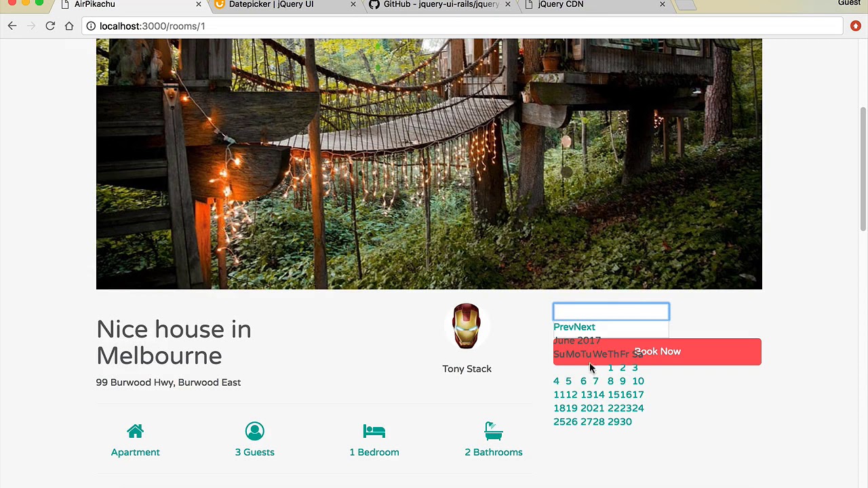Screen dimensions: 868x488
Task: Select date 28 in June calendar
Action: (598, 422)
